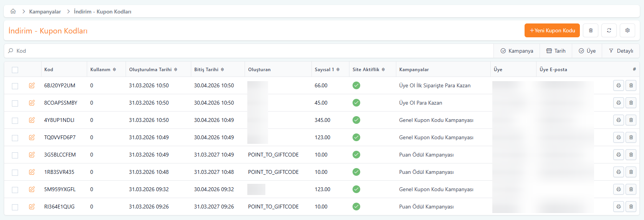Edit coupon code 6BJ20YP2UM

(32, 85)
